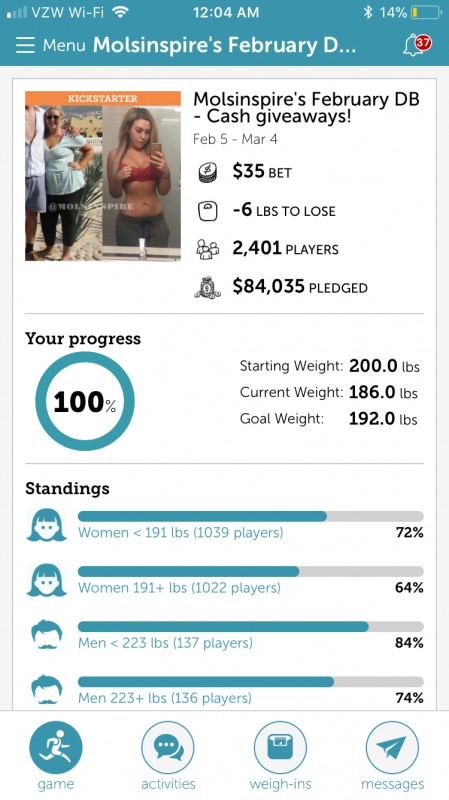449x800 pixels.
Task: Tap the woman avatar for Women < 191 lbs
Action: [46, 524]
